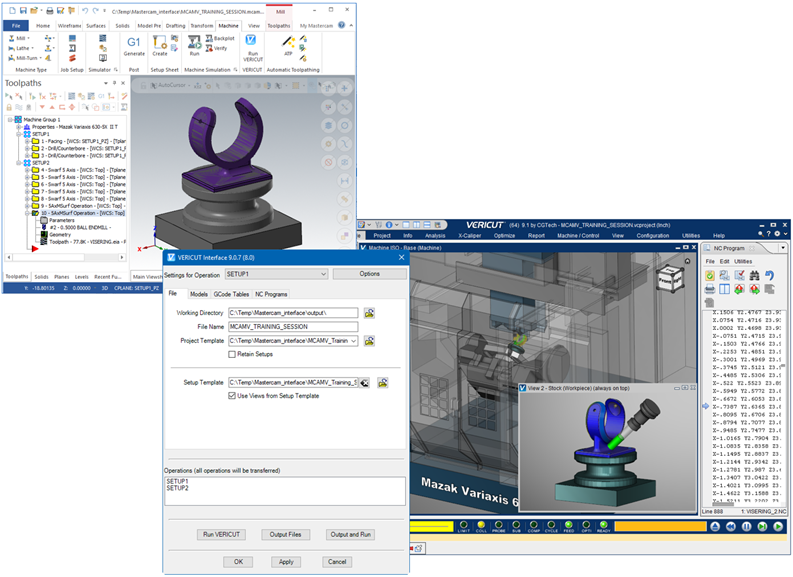Click the browse icon next to Working Directory

click(x=369, y=313)
